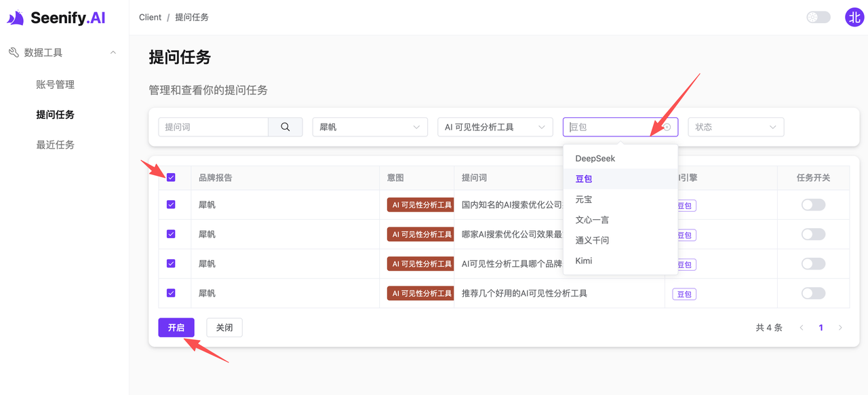Switch the theme toggle in the top bar

pyautogui.click(x=818, y=17)
